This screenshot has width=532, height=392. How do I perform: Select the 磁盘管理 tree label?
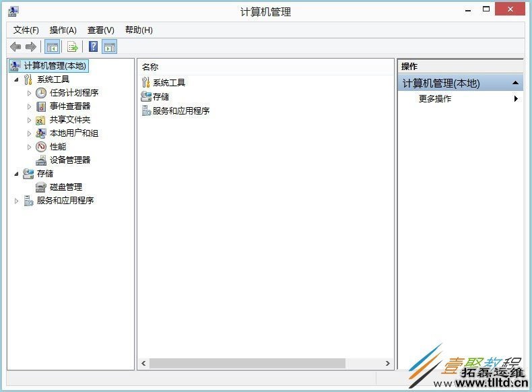tap(66, 187)
